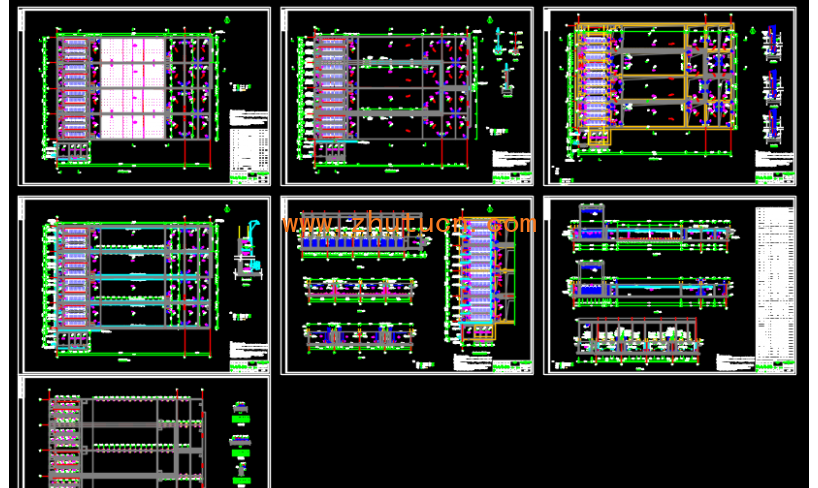Click the legend table on the top-left sheet

[x=248, y=148]
